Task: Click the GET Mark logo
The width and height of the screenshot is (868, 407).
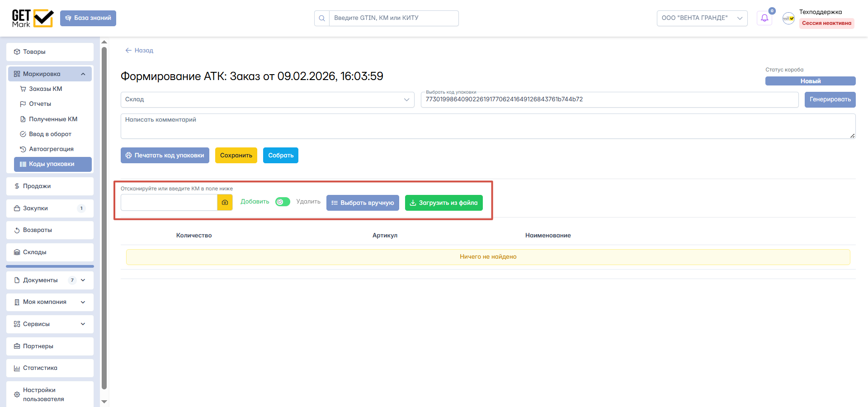Action: pos(33,18)
